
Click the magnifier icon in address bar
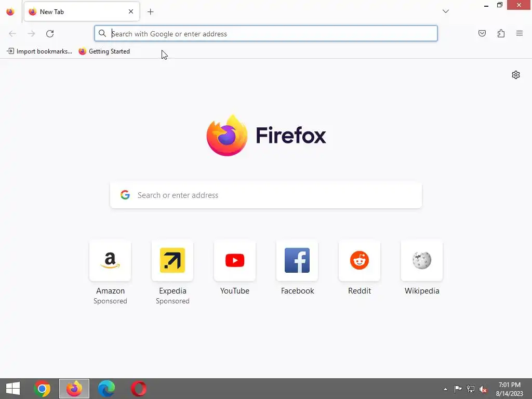(x=102, y=33)
